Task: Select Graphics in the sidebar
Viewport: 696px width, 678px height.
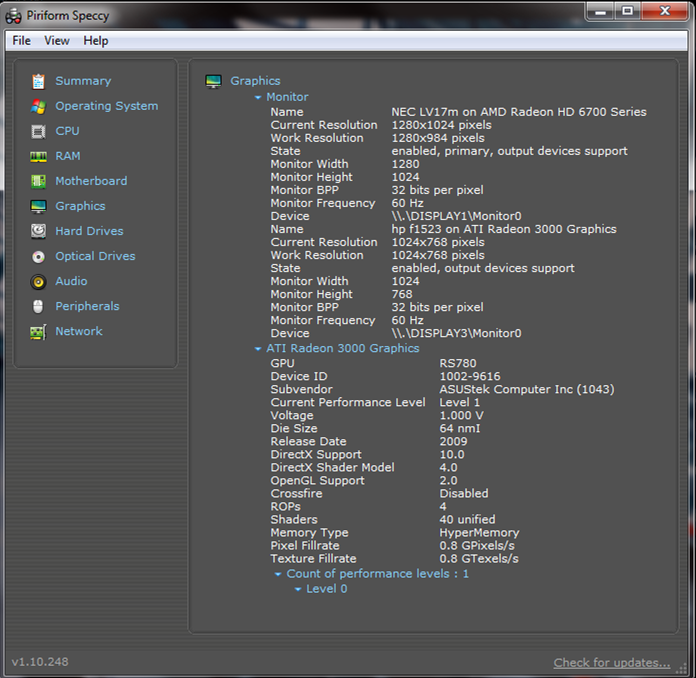Action: [80, 206]
